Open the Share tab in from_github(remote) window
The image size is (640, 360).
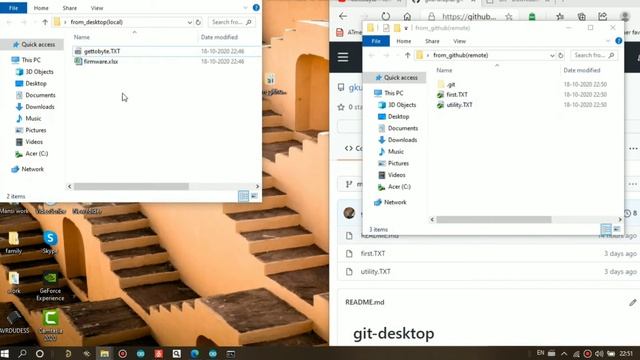pyautogui.click(x=432, y=41)
